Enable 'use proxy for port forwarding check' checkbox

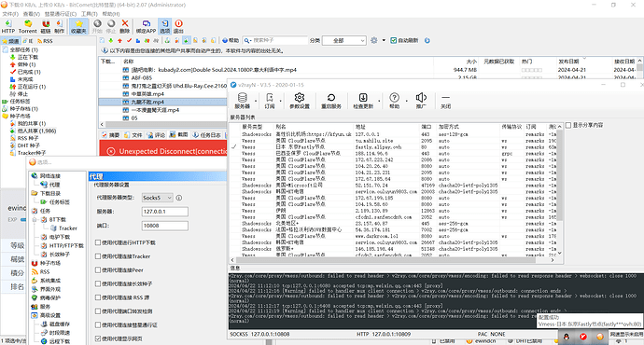point(98,310)
